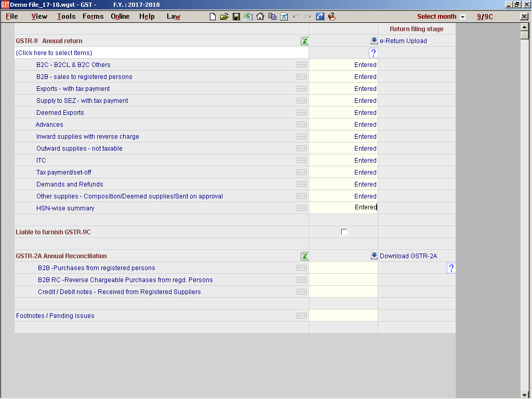
Task: Open the Tools menu
Action: click(66, 17)
